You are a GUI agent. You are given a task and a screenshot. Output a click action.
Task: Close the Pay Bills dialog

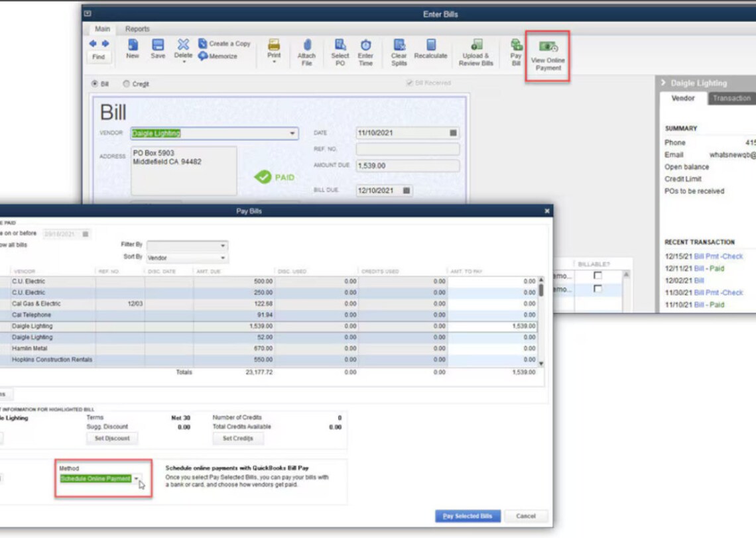coord(546,211)
